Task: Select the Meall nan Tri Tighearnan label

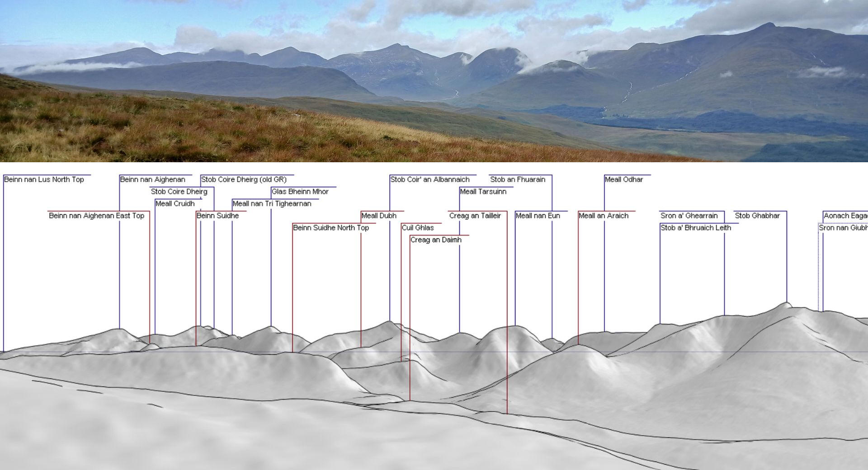Action: [272, 203]
